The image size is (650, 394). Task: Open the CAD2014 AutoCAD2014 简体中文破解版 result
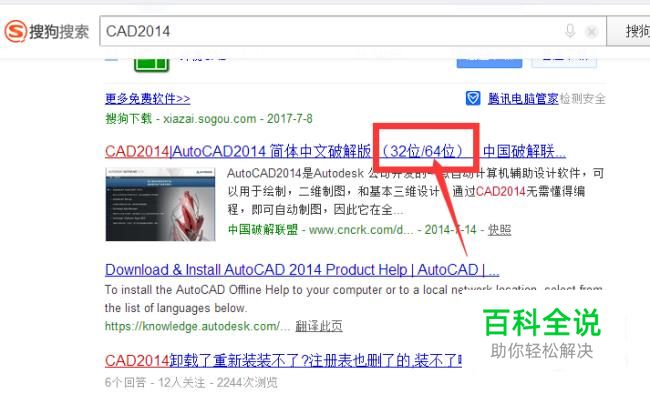[x=335, y=151]
